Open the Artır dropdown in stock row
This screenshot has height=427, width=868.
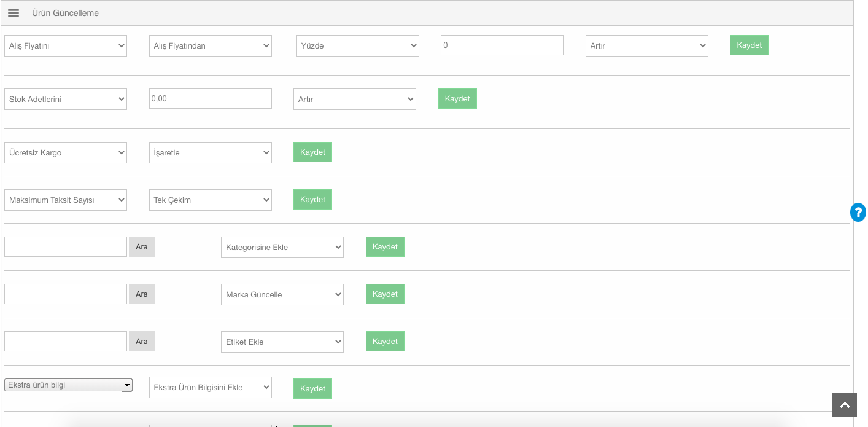[355, 99]
